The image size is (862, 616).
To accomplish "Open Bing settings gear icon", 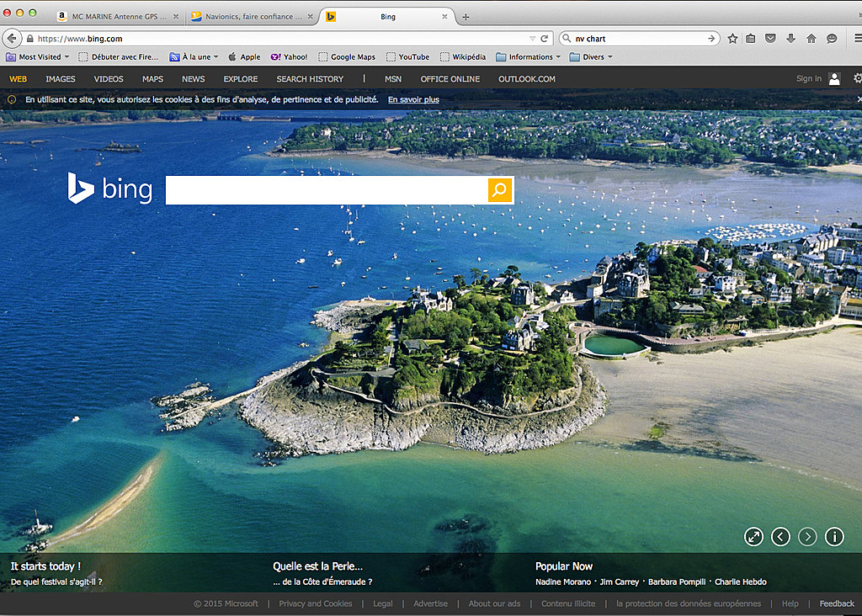I will (x=858, y=78).
